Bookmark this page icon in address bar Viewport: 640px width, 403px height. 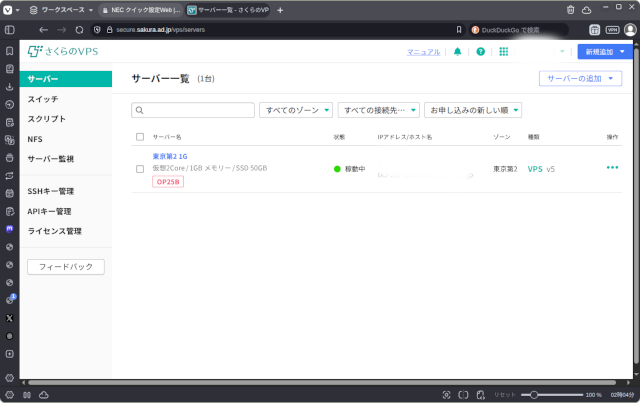click(x=459, y=30)
